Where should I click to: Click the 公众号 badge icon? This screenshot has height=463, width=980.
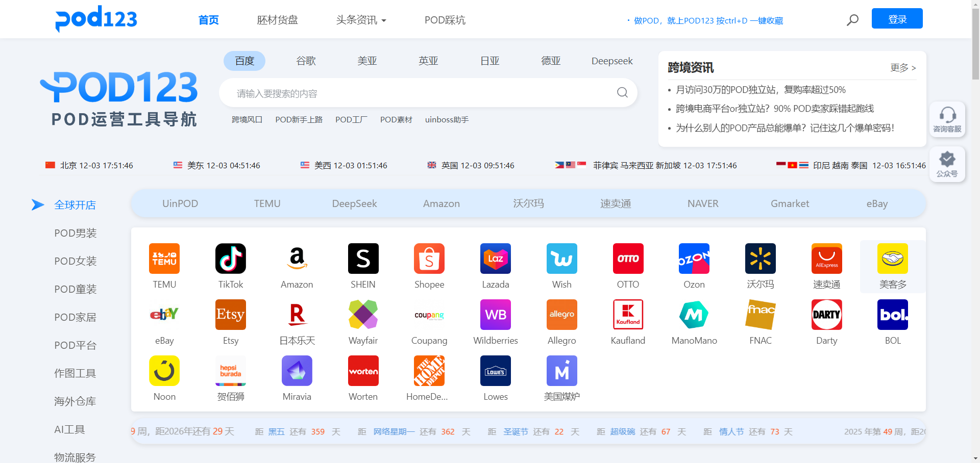click(947, 160)
